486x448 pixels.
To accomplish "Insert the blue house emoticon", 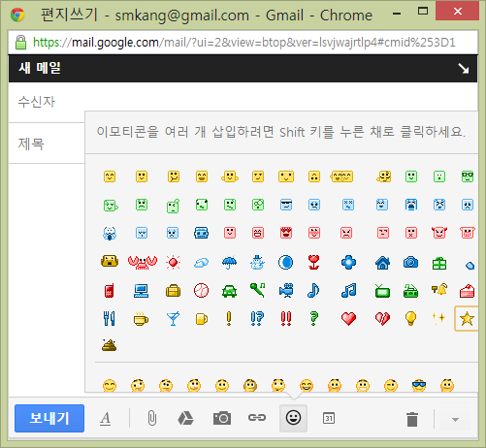I will click(x=382, y=263).
